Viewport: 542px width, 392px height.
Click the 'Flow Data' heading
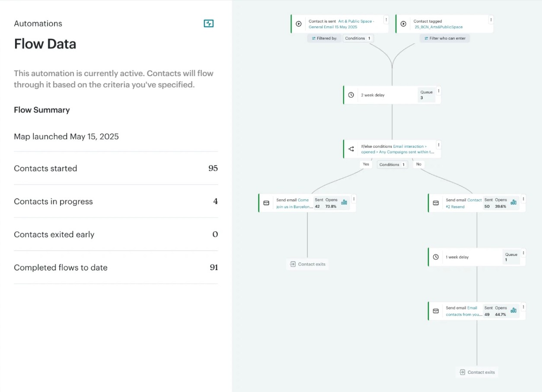click(x=45, y=44)
